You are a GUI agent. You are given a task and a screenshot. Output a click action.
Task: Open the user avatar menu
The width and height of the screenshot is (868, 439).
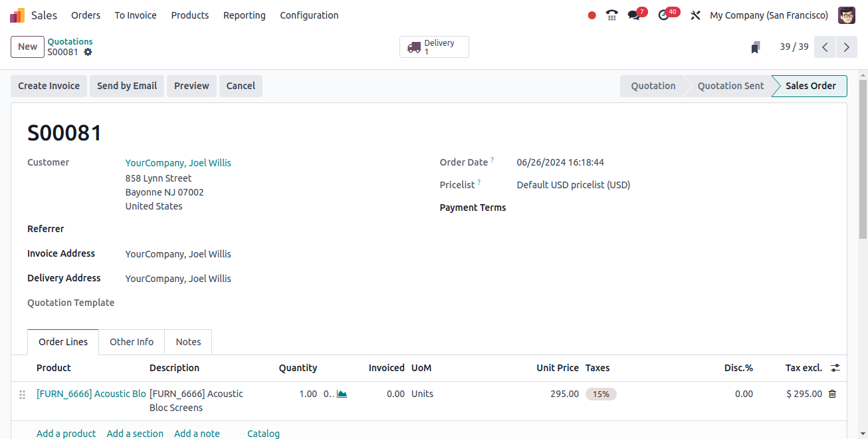846,15
